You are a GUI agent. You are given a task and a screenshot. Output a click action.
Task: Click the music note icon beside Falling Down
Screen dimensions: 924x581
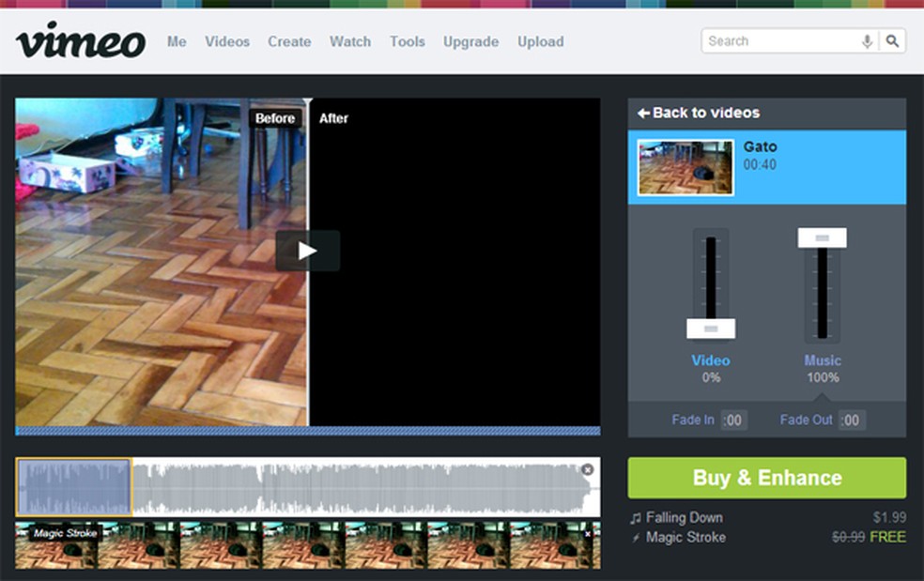(634, 517)
